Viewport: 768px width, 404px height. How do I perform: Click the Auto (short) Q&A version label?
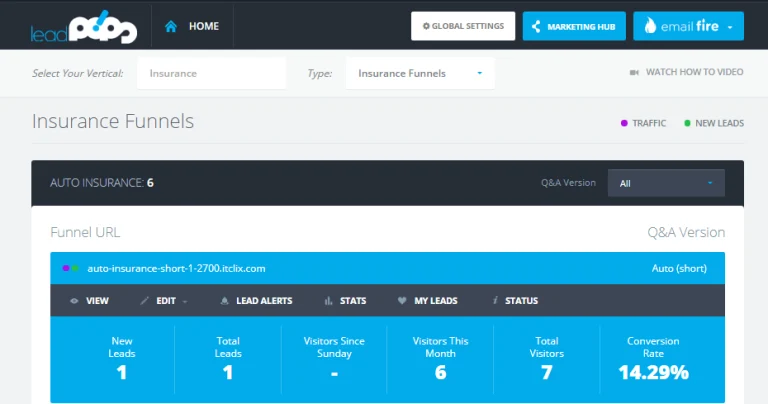point(679,268)
